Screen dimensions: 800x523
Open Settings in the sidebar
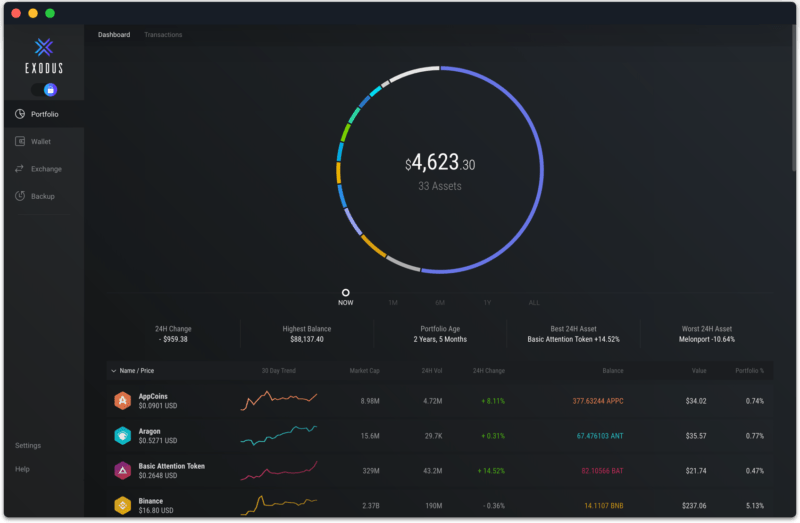[28, 445]
